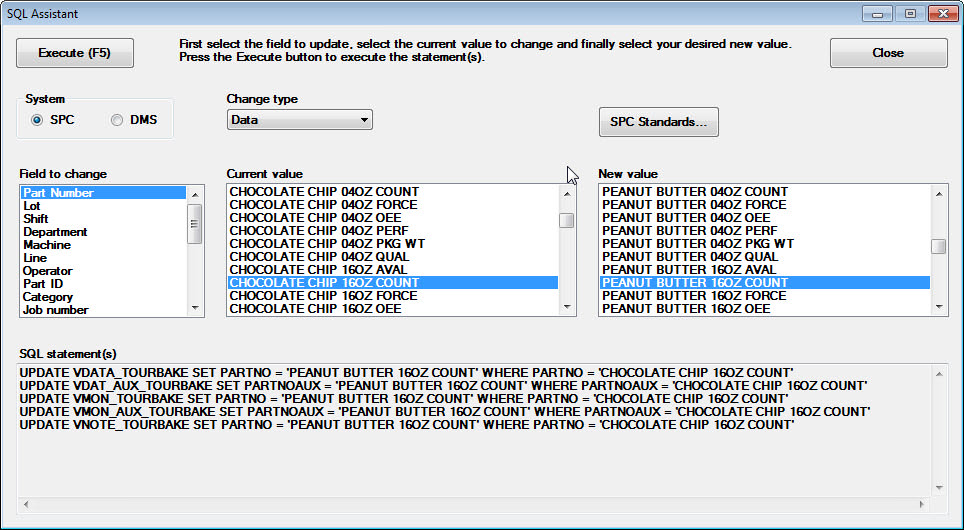Choose PEANUT BUTTER 16OZ FORCE new value

pyautogui.click(x=694, y=296)
